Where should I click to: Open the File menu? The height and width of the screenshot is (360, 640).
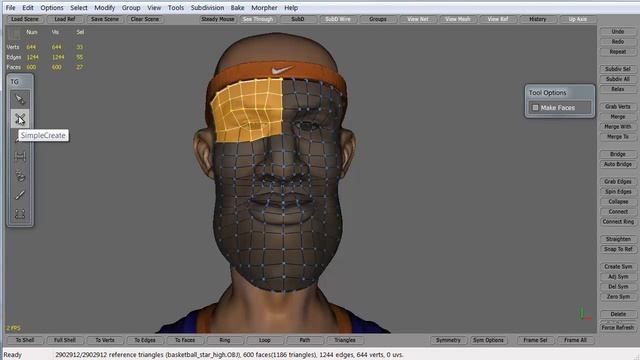tap(10, 8)
